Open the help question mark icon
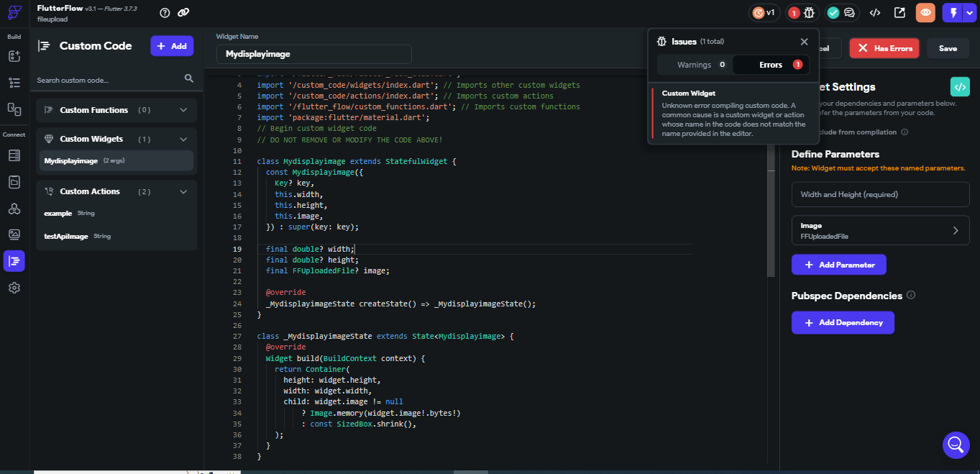This screenshot has width=980, height=474. [x=165, y=12]
